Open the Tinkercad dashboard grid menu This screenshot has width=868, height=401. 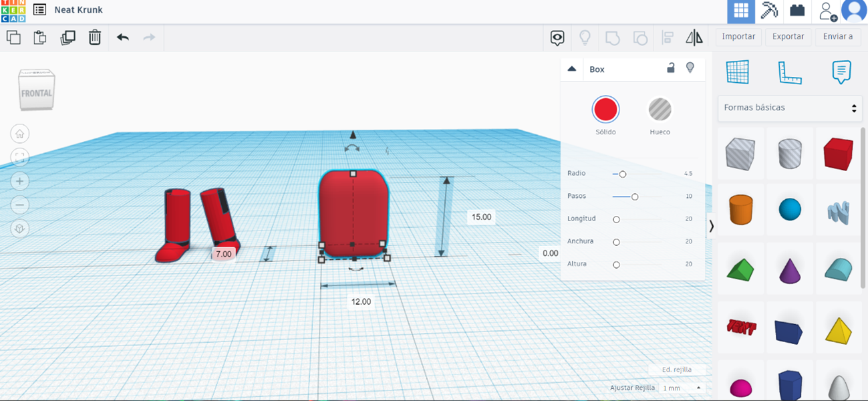740,11
